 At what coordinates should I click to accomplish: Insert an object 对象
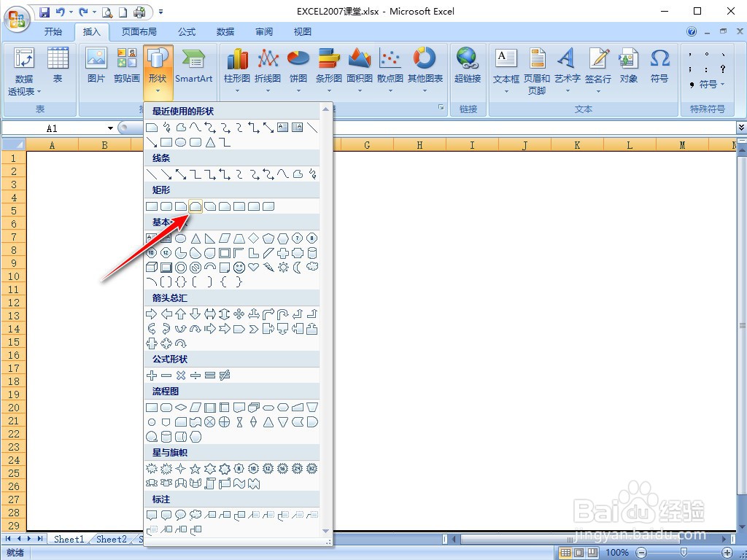point(628,66)
